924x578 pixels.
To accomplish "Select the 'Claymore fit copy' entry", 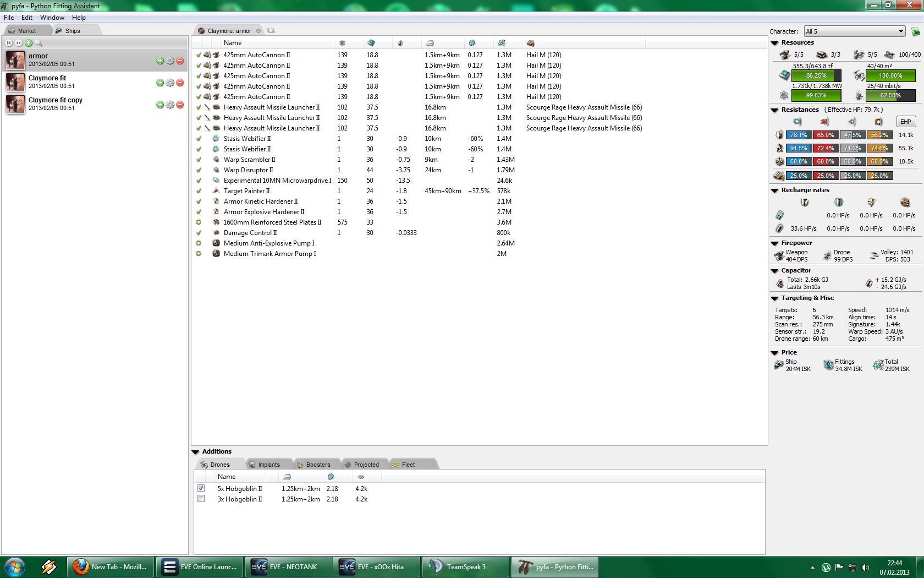I will click(95, 105).
